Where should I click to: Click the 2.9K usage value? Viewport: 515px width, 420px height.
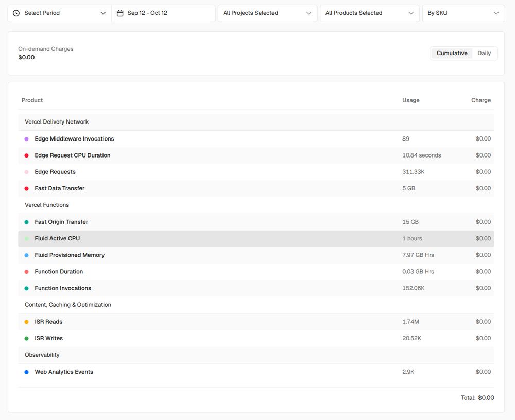tap(408, 372)
